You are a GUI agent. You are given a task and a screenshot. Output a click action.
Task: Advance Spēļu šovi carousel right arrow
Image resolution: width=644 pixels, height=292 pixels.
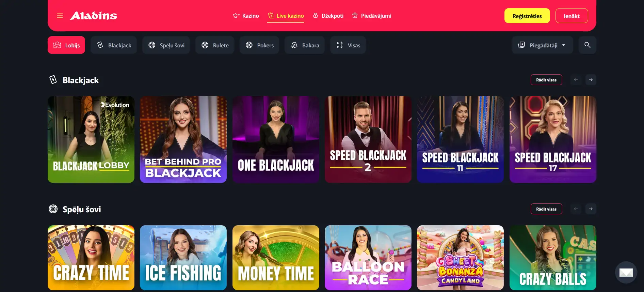[591, 209]
